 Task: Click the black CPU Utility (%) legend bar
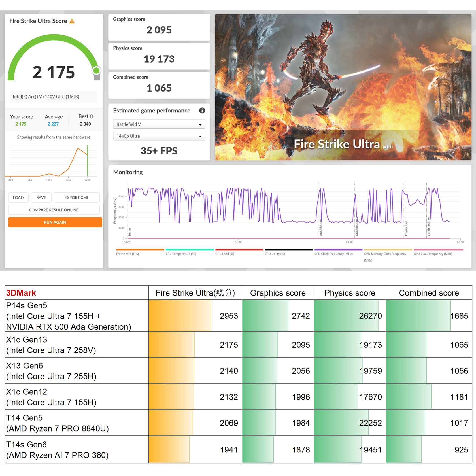point(289,250)
